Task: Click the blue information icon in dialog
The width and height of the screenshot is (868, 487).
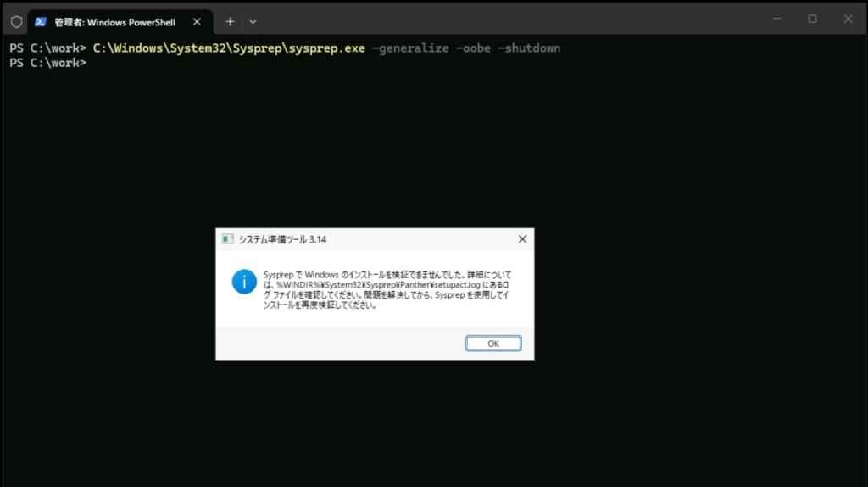Action: click(x=244, y=283)
